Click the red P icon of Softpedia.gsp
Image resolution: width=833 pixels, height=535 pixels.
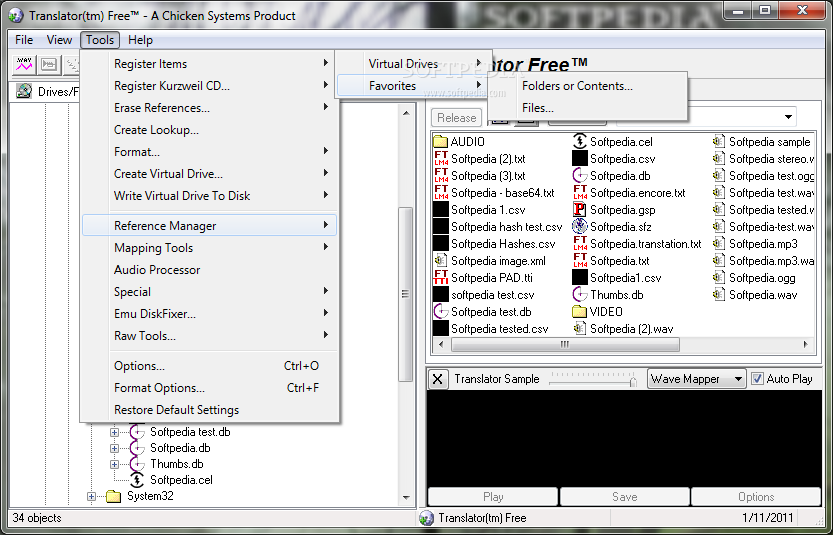pos(580,210)
